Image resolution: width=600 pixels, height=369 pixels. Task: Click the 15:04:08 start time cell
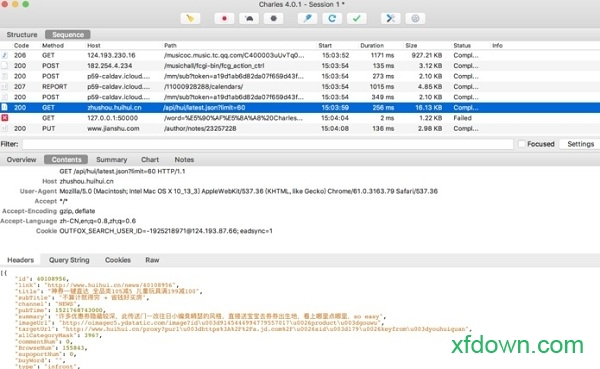(335, 129)
